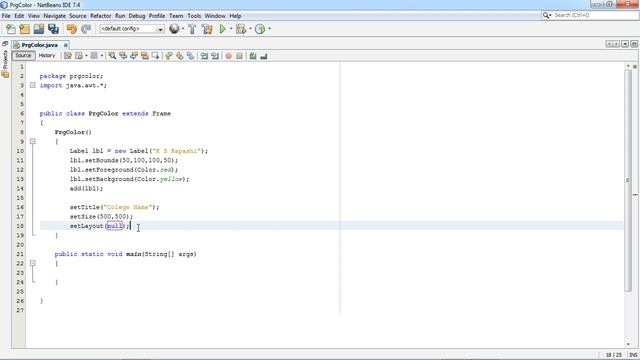Image resolution: width=640 pixels, height=360 pixels.
Task: Open Profile Project dropdown arrow
Action: (269, 29)
